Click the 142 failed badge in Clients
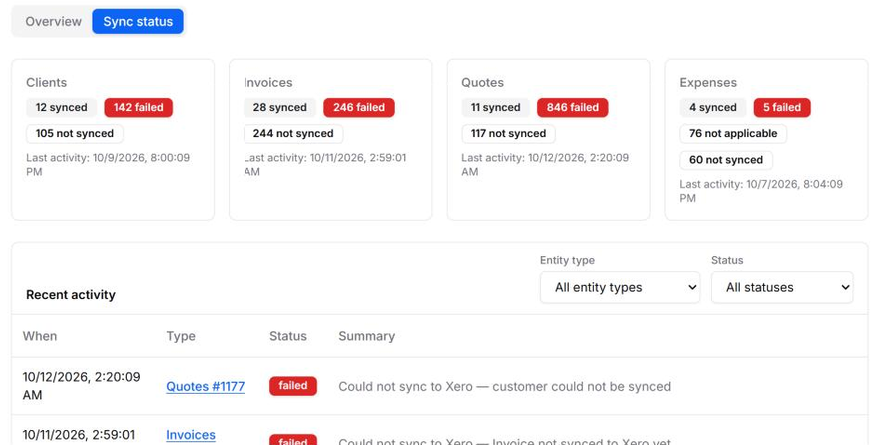 [x=138, y=107]
